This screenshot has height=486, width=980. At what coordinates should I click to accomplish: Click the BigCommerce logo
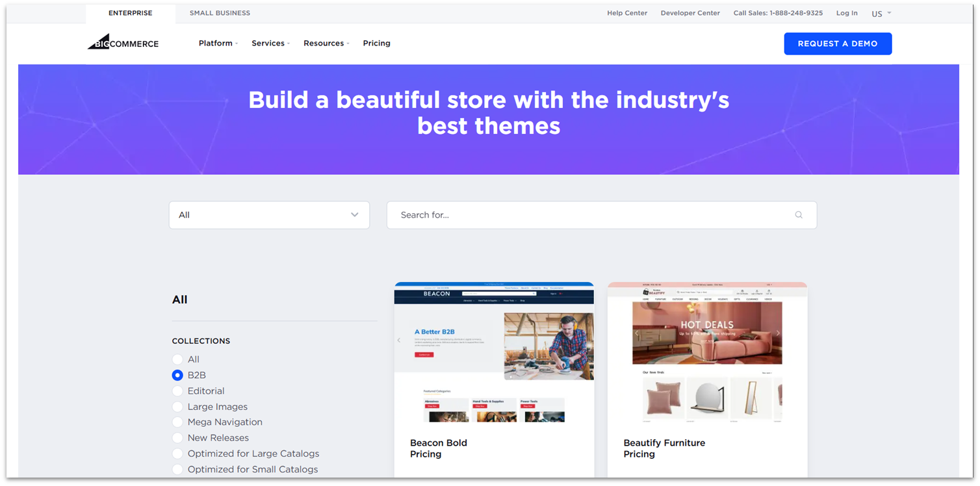pyautogui.click(x=123, y=43)
